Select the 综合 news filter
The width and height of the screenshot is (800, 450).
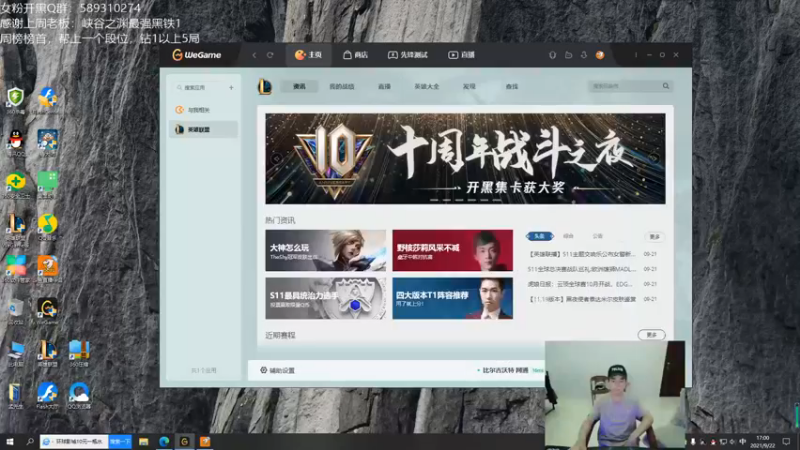coord(568,236)
